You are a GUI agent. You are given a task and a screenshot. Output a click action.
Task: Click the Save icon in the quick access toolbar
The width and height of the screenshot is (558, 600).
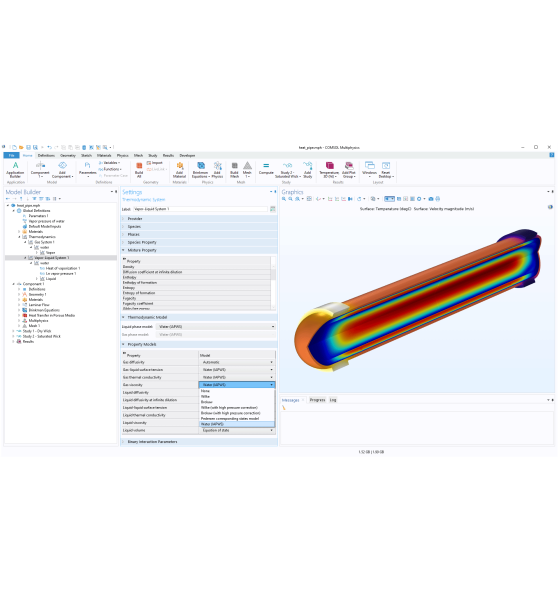click(28, 147)
